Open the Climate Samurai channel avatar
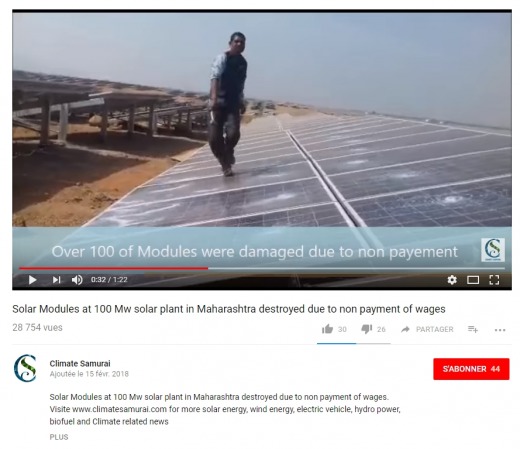This screenshot has width=520, height=449. click(25, 368)
